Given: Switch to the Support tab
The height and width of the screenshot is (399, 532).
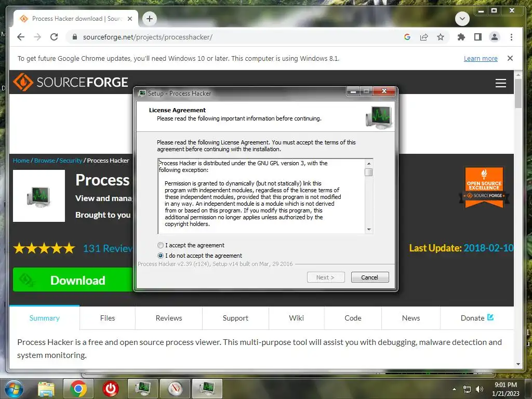Looking at the screenshot, I should pos(235,318).
